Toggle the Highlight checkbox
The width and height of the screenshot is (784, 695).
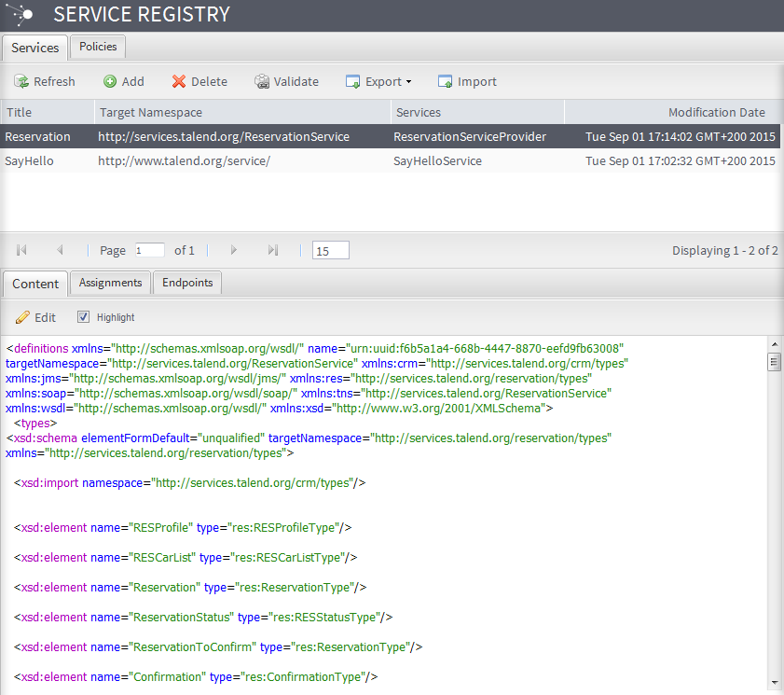pyautogui.click(x=83, y=317)
